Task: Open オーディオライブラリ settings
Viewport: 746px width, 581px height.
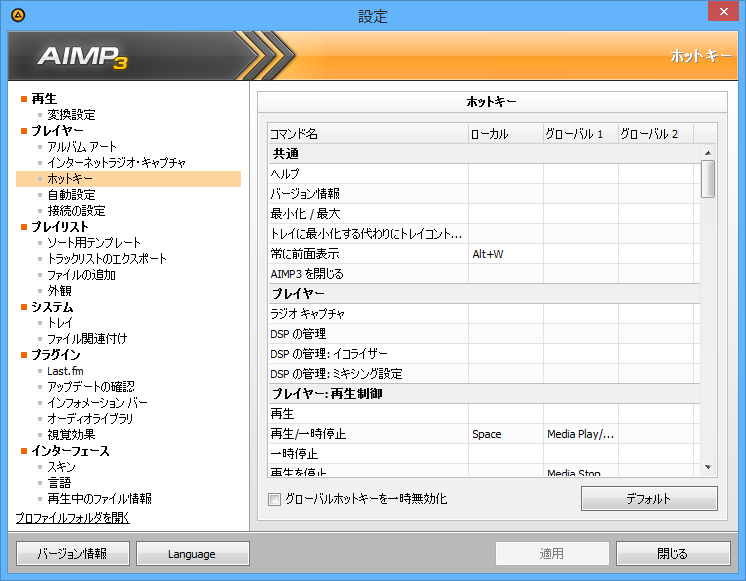Action: click(90, 419)
